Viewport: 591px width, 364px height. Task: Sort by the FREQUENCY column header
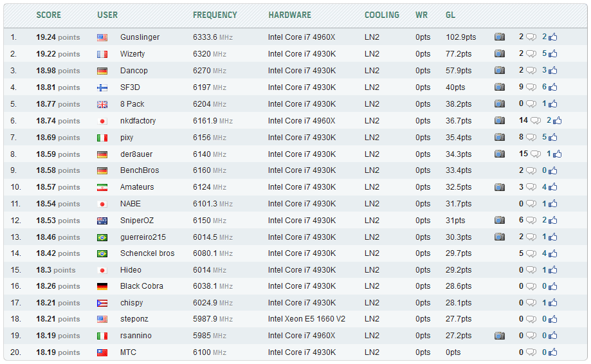[x=215, y=15]
